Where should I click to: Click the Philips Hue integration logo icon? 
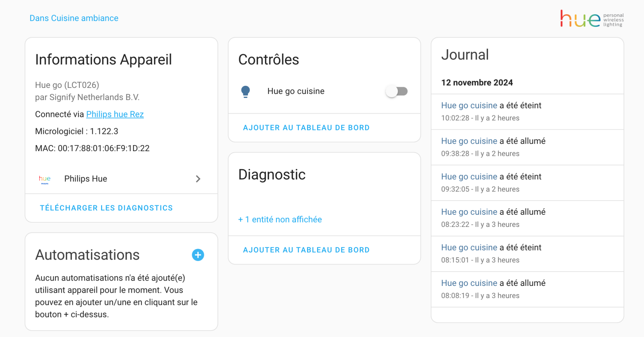click(45, 179)
